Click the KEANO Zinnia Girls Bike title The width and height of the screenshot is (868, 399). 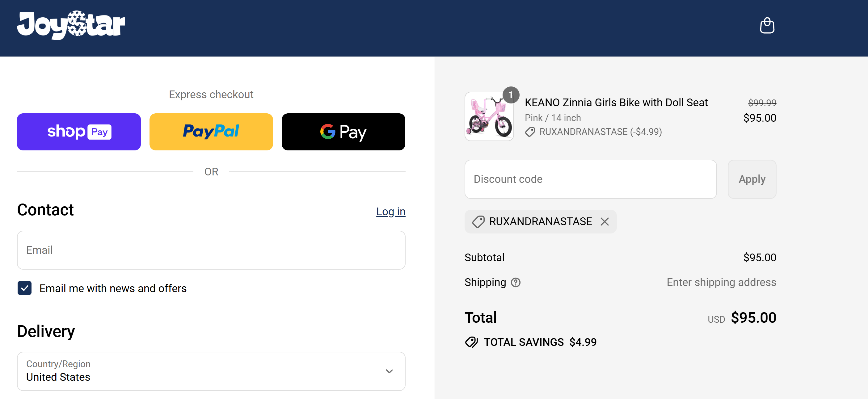[616, 103]
